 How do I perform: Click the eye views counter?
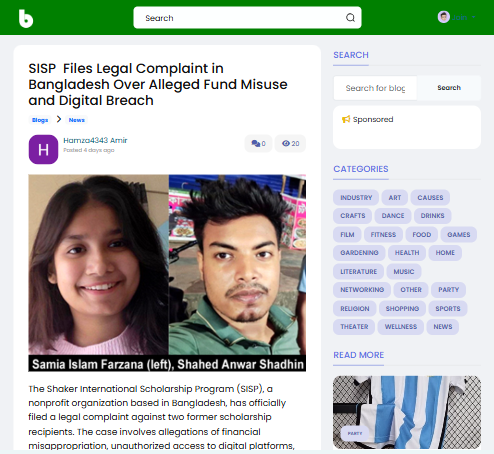click(x=290, y=144)
